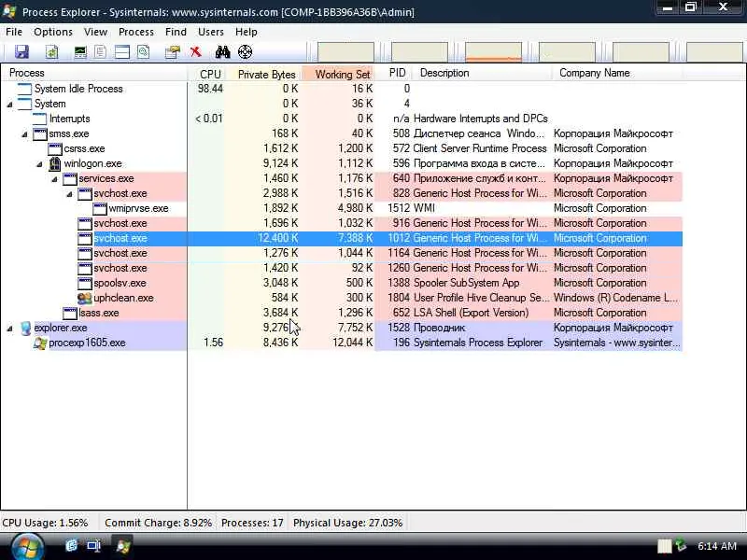Open the File menu
747x560 pixels.
click(x=14, y=32)
